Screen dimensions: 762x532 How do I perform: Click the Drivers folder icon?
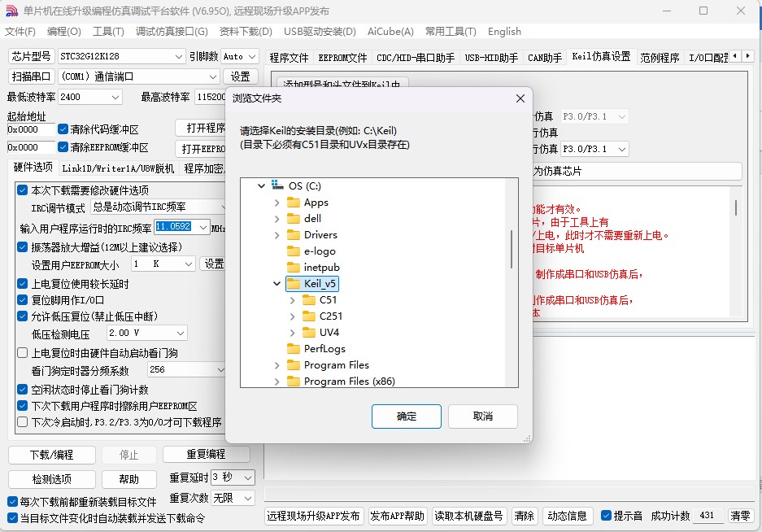[x=293, y=235]
